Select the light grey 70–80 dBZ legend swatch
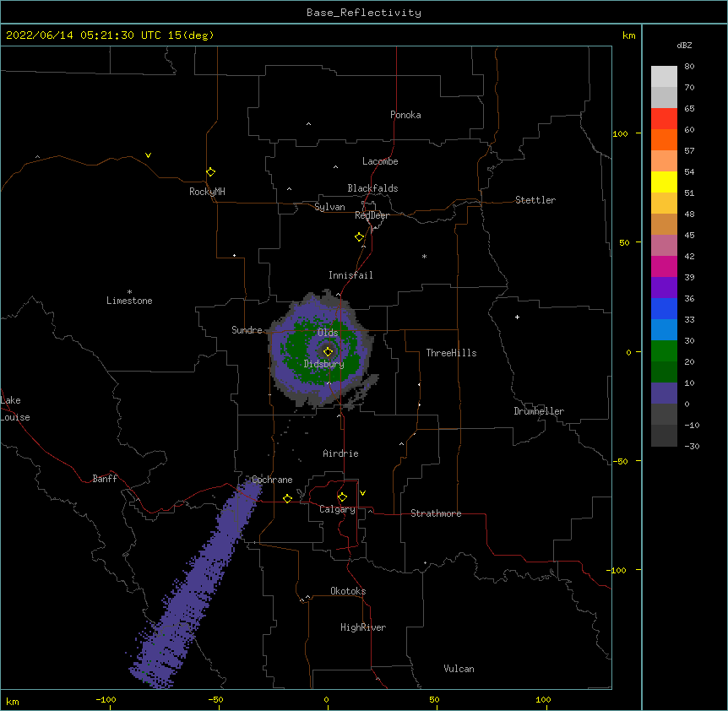 click(x=664, y=77)
